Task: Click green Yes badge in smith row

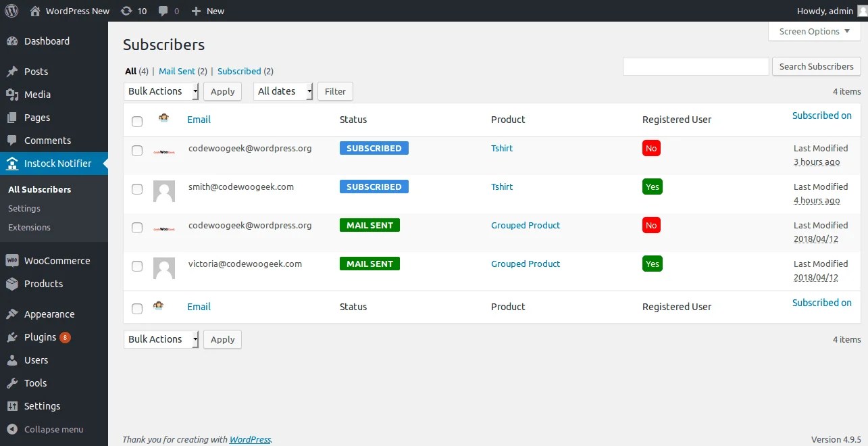Action: coord(653,187)
